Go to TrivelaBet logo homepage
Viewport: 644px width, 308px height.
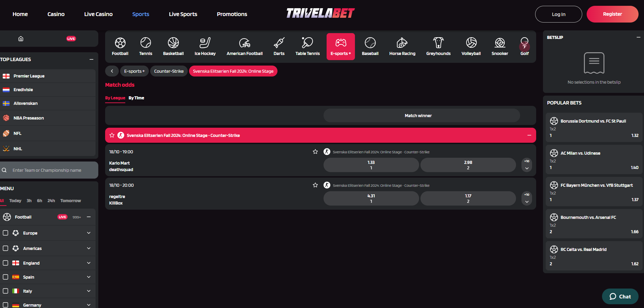click(320, 13)
